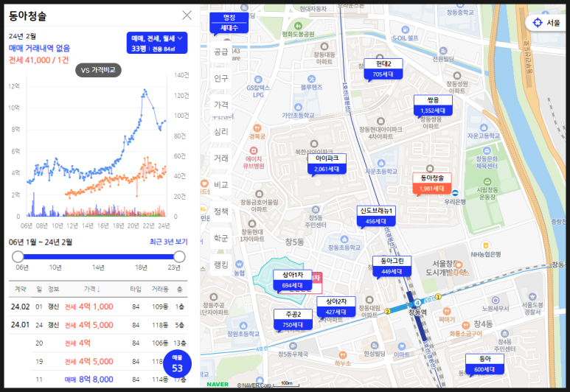570x392 pixels.
Task: Select the 상아2차 427세대 marker
Action: (336, 307)
